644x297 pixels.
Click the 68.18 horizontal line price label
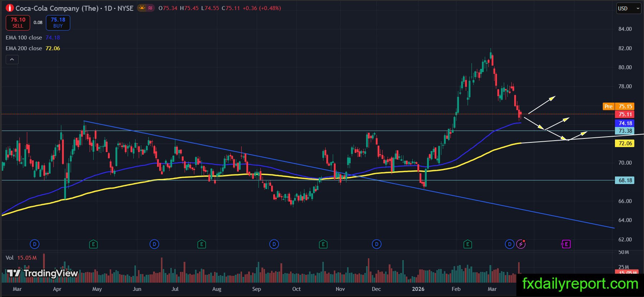[x=625, y=180]
